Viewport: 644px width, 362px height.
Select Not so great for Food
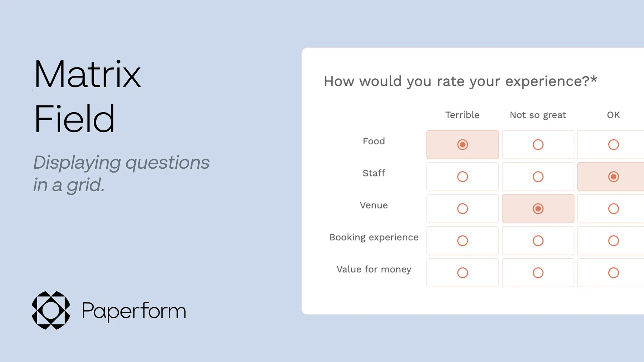point(538,145)
